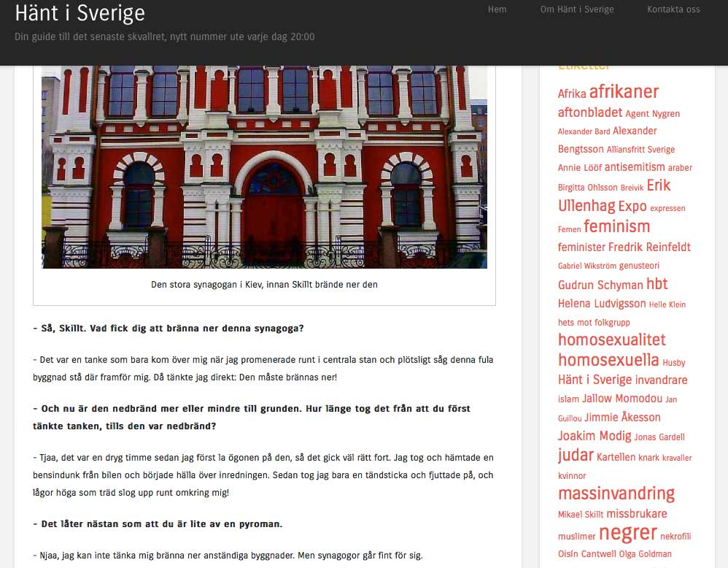The width and height of the screenshot is (728, 568).
Task: Open the Hem menu item
Action: tap(497, 9)
